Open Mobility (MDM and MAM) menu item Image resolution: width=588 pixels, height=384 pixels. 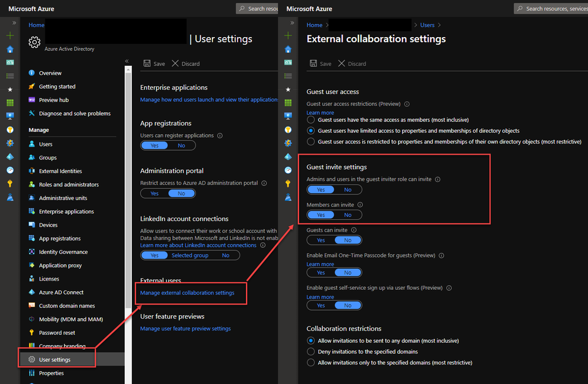[x=72, y=319]
